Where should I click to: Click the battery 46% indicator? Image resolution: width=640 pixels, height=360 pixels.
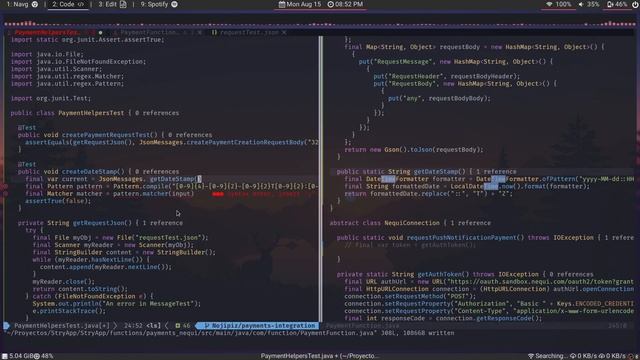pos(617,4)
